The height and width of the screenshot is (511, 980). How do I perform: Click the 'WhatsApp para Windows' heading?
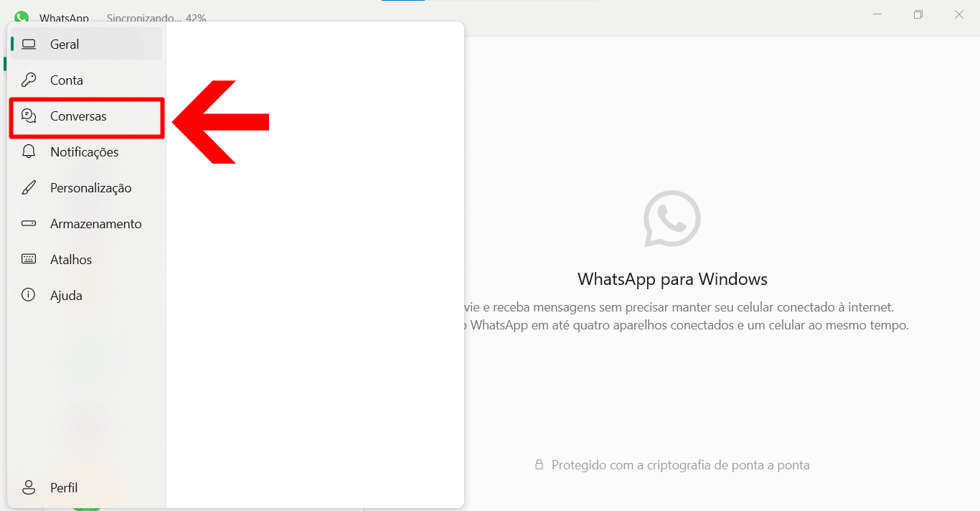[x=672, y=279]
